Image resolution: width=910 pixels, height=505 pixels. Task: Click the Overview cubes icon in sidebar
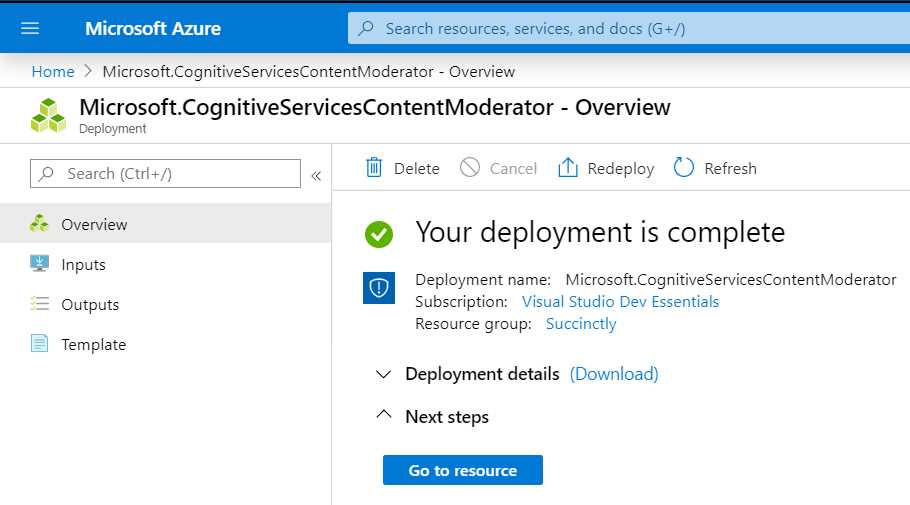coord(39,223)
